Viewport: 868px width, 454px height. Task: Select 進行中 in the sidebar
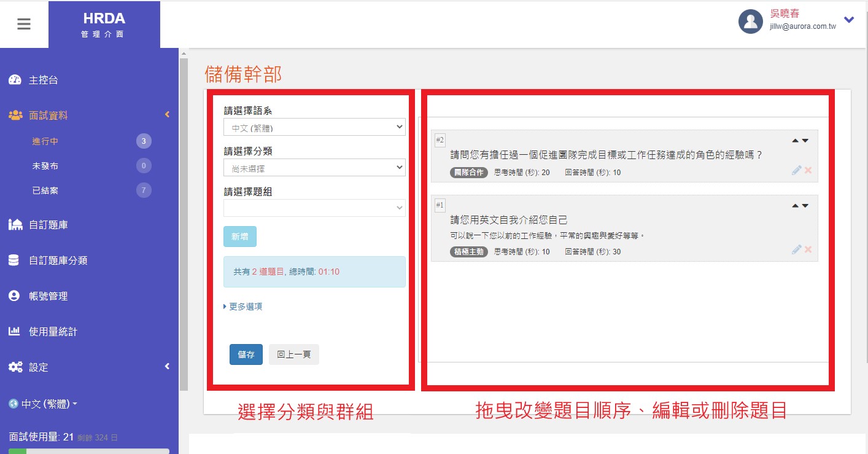(45, 141)
